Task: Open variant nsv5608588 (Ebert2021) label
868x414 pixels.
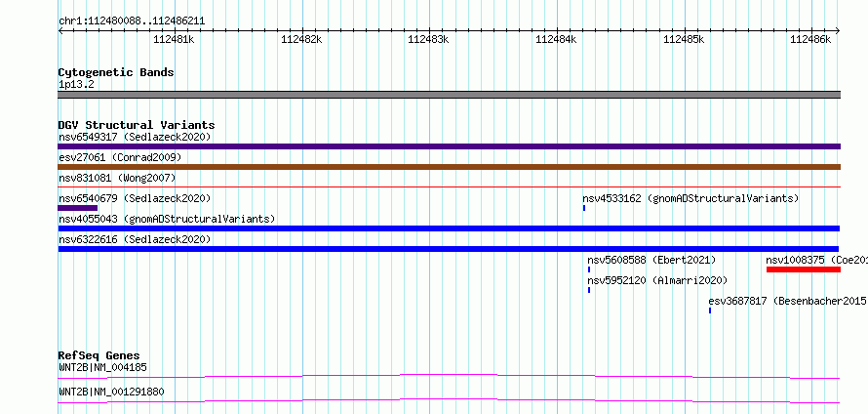Action: (x=651, y=260)
